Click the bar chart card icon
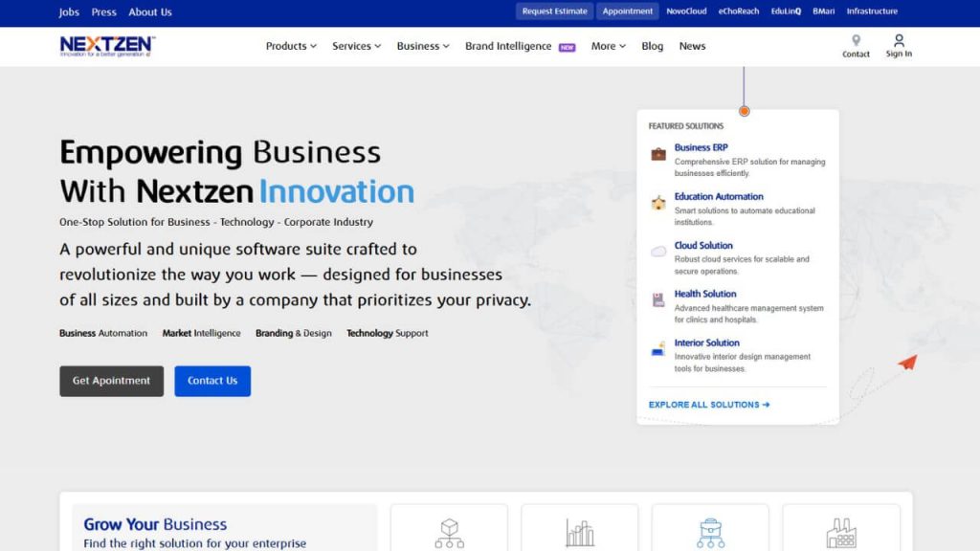The width and height of the screenshot is (980, 551). (580, 534)
